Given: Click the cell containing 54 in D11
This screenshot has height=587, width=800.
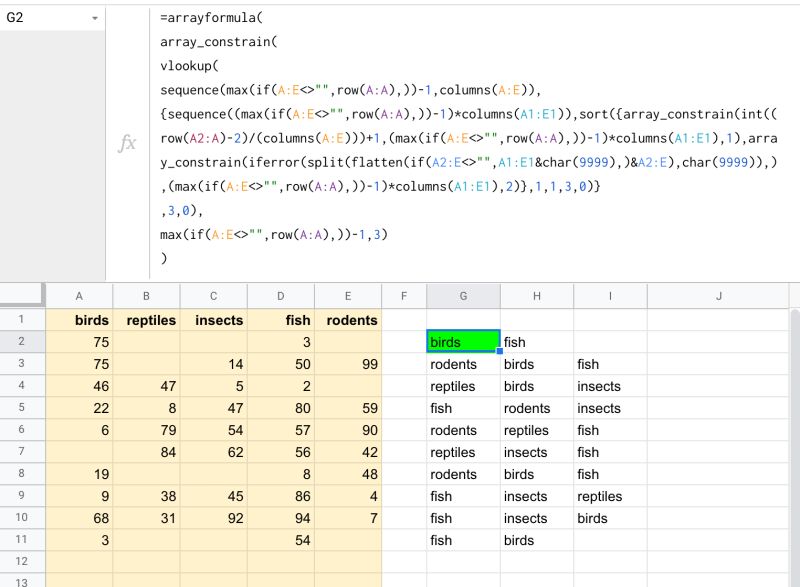Looking at the screenshot, I should 281,540.
